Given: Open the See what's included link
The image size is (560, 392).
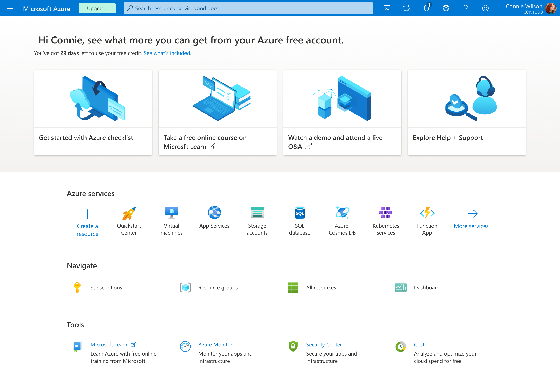Looking at the screenshot, I should point(167,53).
